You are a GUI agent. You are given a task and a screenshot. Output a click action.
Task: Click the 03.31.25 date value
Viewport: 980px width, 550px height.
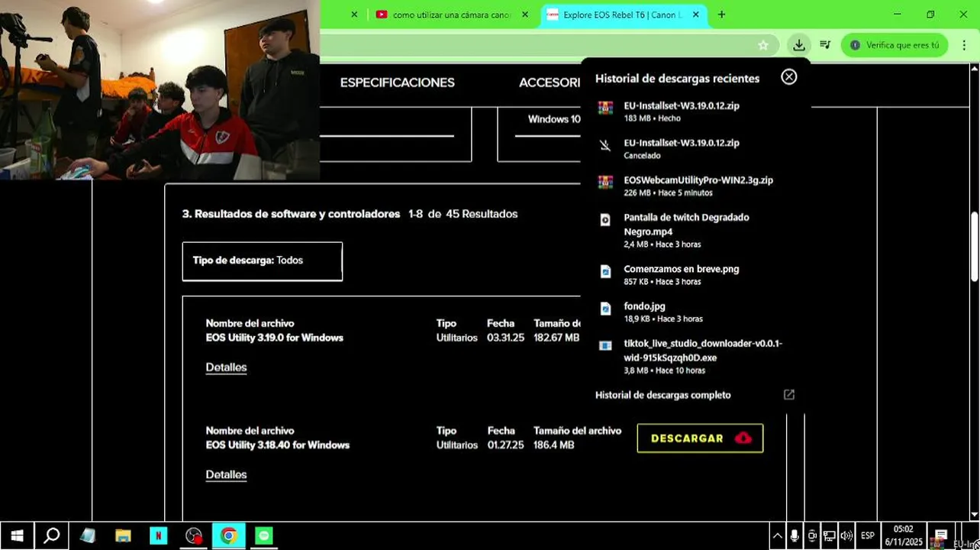(x=505, y=338)
